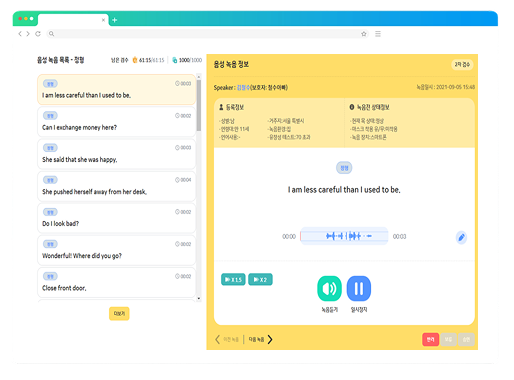Open a new browser tab with plus
The image size is (514, 380).
[x=115, y=20]
